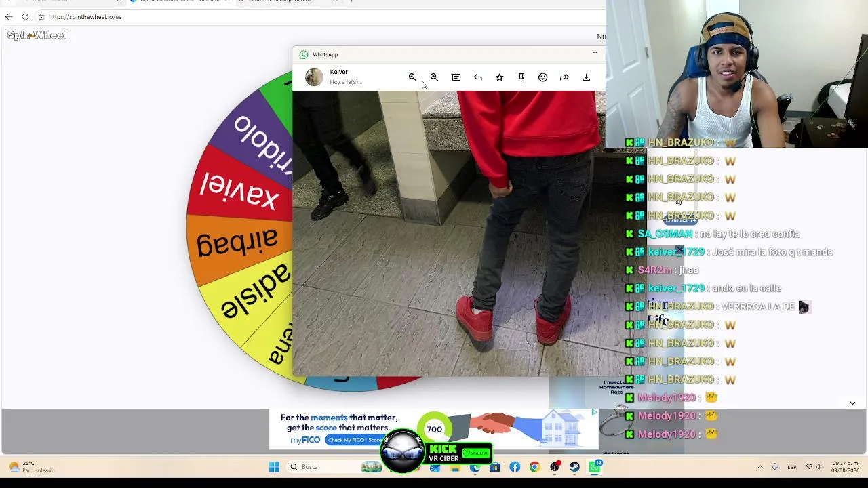The image size is (868, 488).
Task: Zoom out the WhatsApp photo
Action: [x=412, y=77]
